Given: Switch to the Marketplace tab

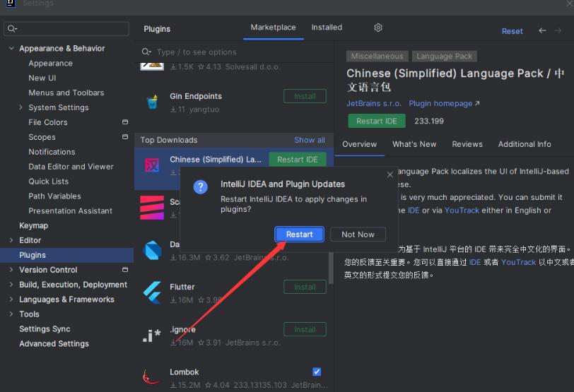Looking at the screenshot, I should point(273,28).
